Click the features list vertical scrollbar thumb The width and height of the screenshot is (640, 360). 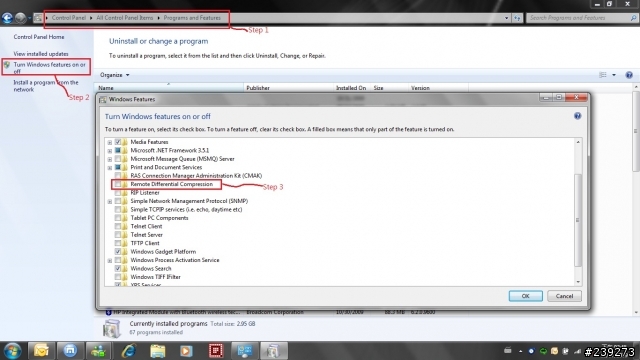click(578, 220)
